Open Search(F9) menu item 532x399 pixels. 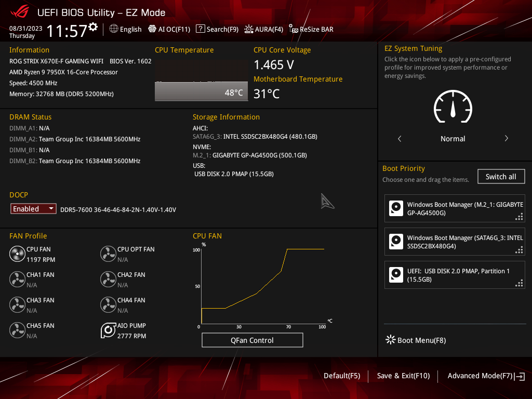point(218,29)
